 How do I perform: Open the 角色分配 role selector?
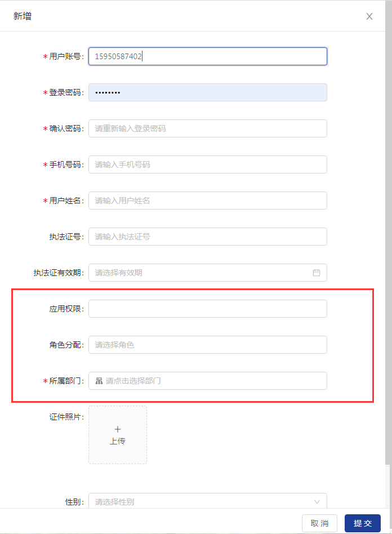(207, 345)
